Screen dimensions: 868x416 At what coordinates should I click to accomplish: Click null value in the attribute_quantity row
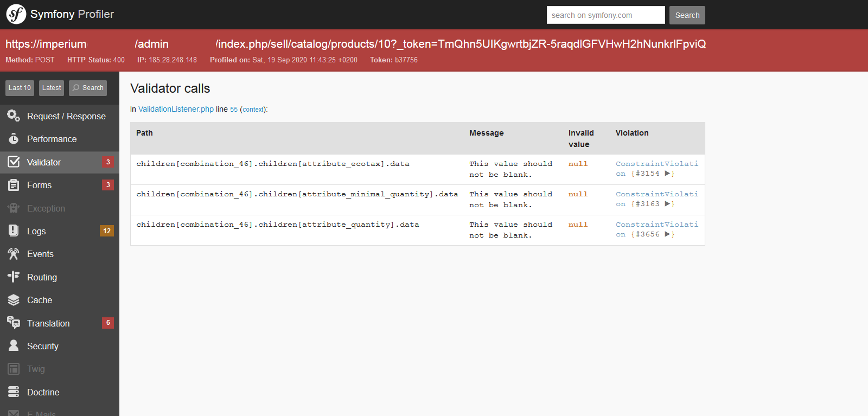(x=578, y=225)
